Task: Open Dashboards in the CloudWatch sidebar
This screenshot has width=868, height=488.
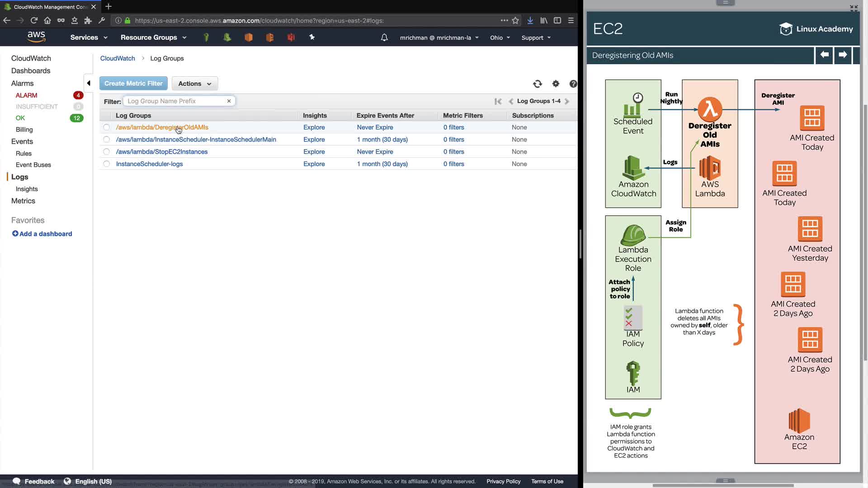Action: point(31,70)
